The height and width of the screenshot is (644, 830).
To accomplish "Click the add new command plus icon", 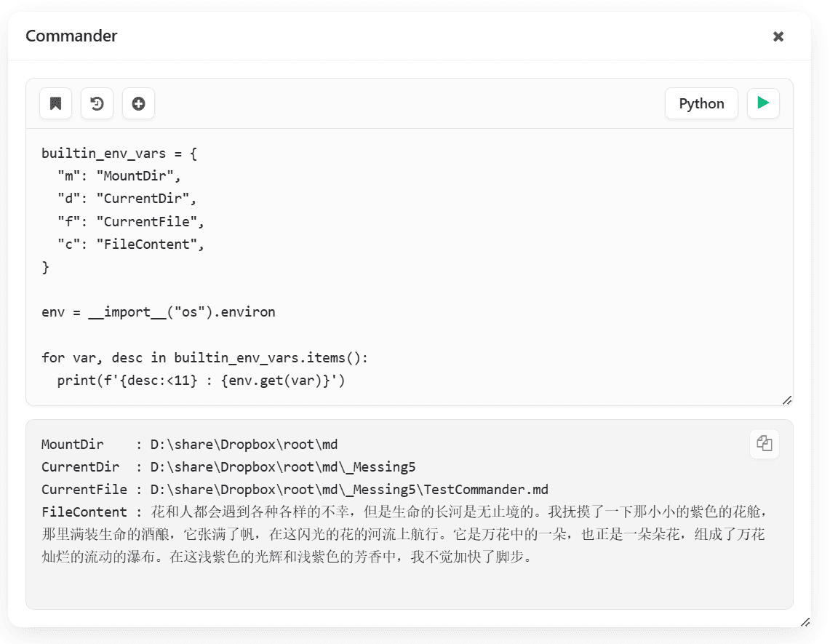I will (139, 103).
